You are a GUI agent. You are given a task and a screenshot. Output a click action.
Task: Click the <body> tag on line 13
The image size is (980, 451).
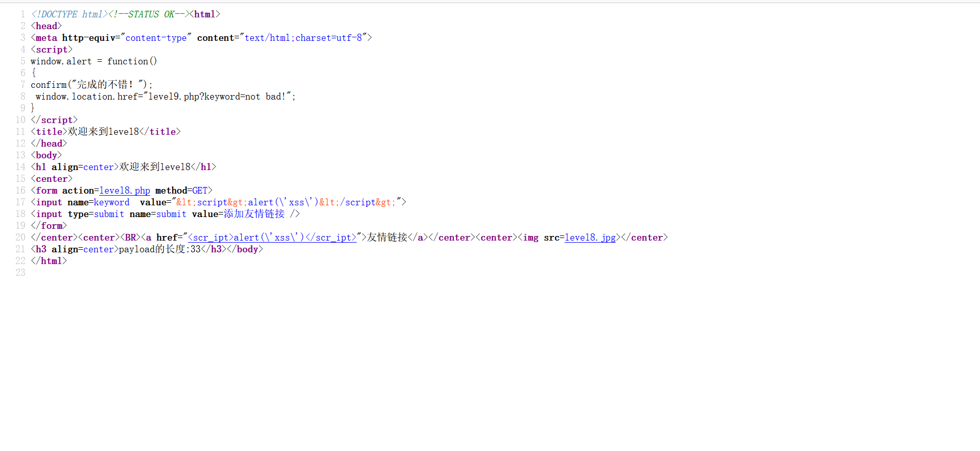click(x=46, y=155)
